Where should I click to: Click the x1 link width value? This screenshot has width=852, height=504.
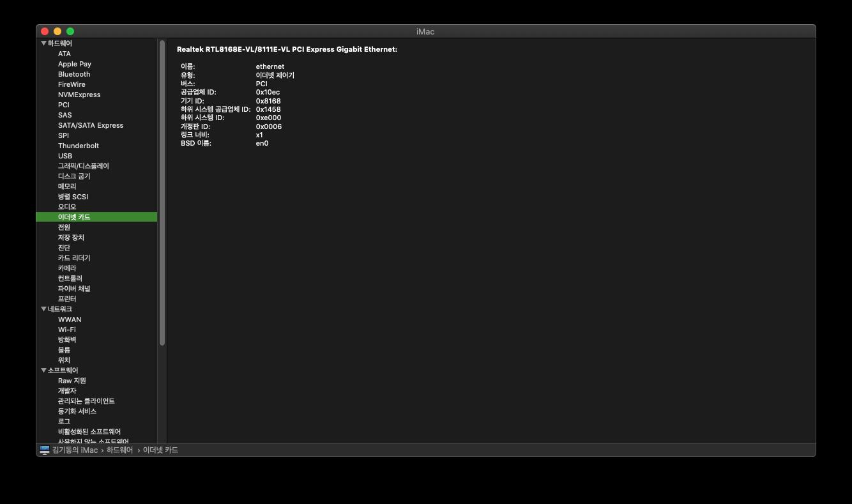259,135
